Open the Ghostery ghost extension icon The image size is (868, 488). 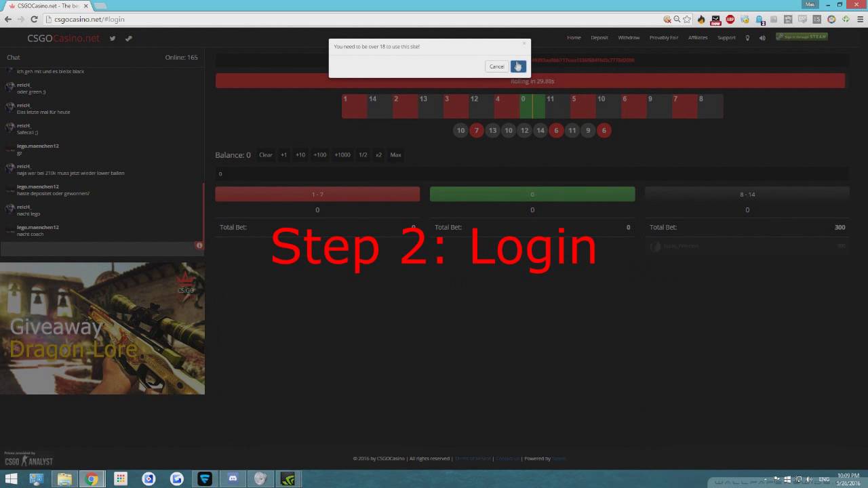click(x=759, y=20)
